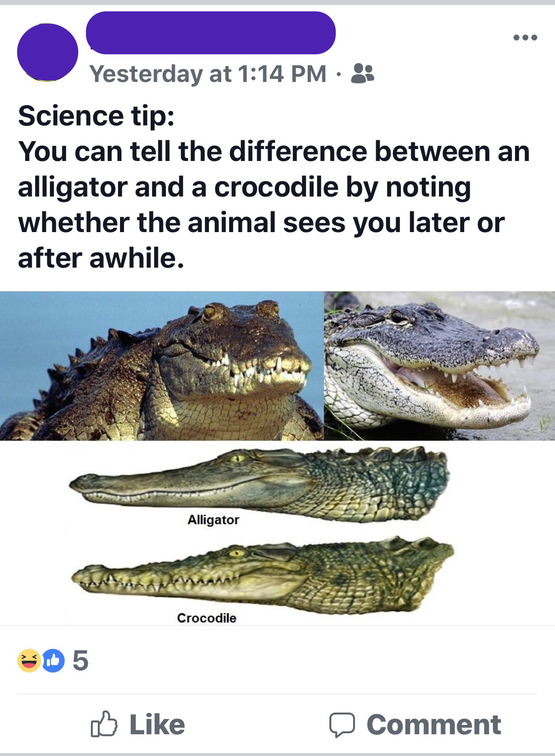Click the redacted poster name banner

(212, 33)
